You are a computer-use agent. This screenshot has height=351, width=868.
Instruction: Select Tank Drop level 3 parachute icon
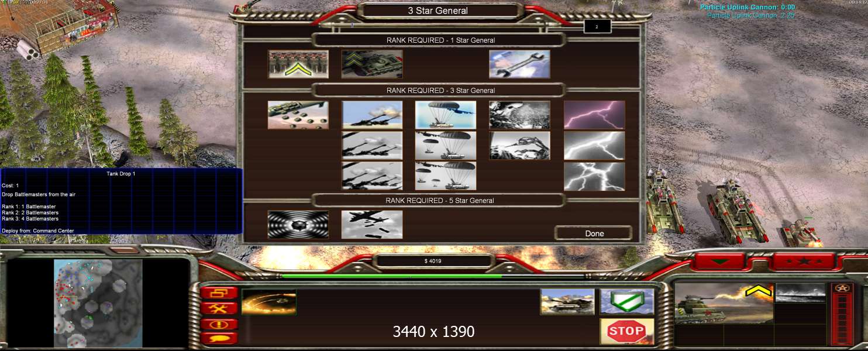tap(446, 176)
